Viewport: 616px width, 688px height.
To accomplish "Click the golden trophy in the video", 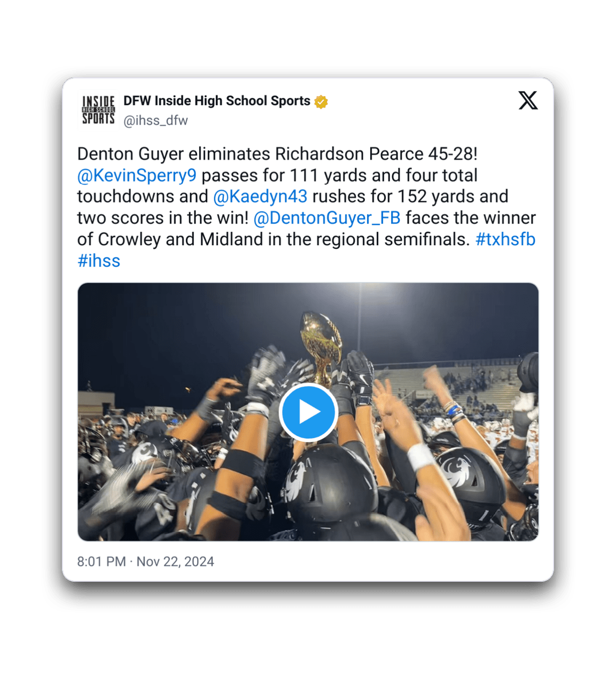I will (322, 342).
